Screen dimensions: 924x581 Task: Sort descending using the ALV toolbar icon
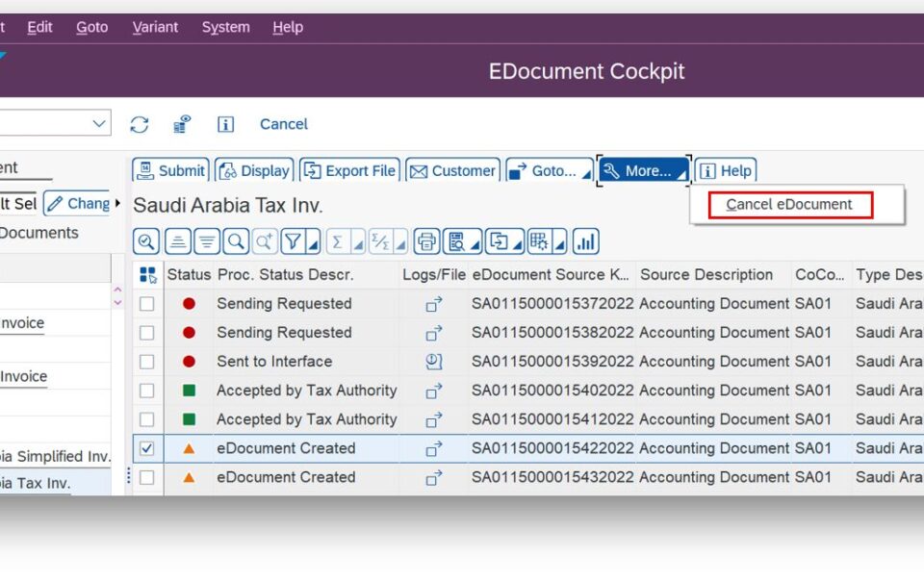[207, 242]
